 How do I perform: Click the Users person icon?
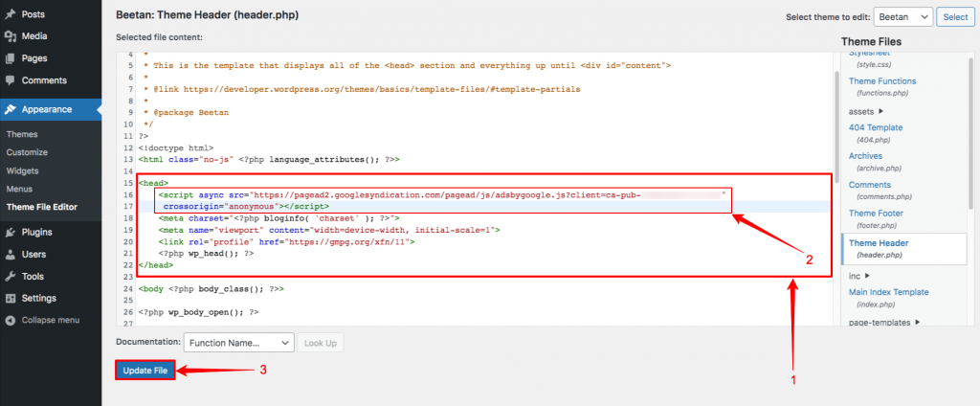[10, 254]
